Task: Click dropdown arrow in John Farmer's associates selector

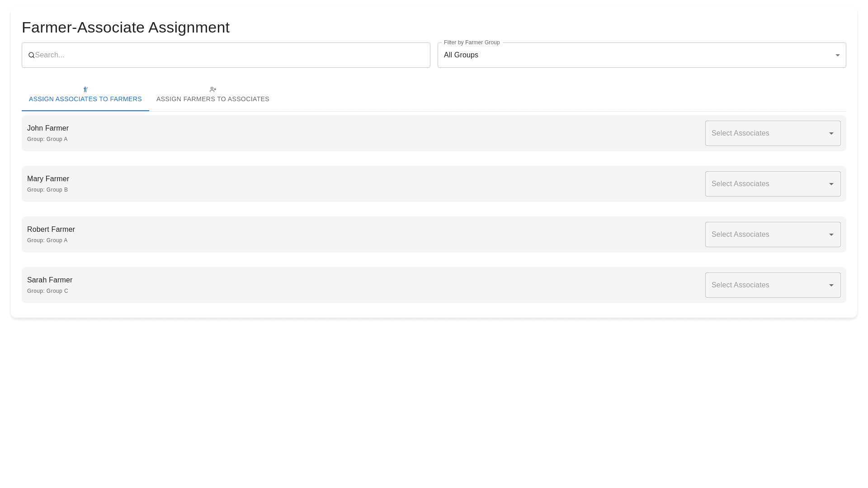Action: pos(831,133)
